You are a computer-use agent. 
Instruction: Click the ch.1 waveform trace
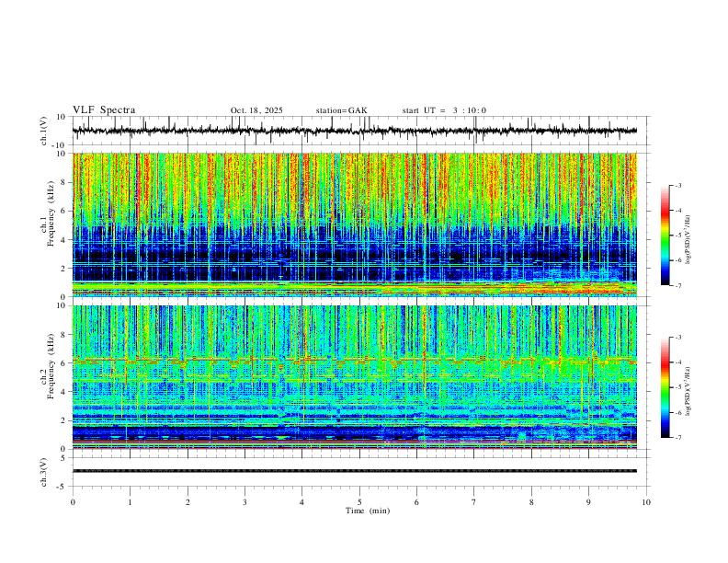coord(355,131)
